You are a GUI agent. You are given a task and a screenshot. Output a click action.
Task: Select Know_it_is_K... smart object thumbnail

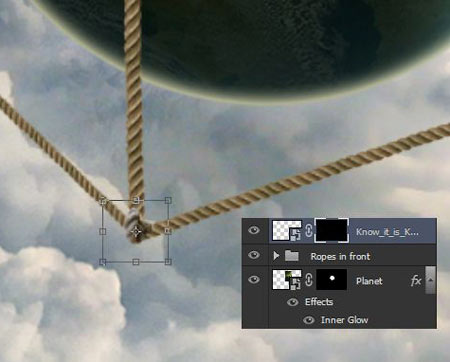(x=287, y=231)
